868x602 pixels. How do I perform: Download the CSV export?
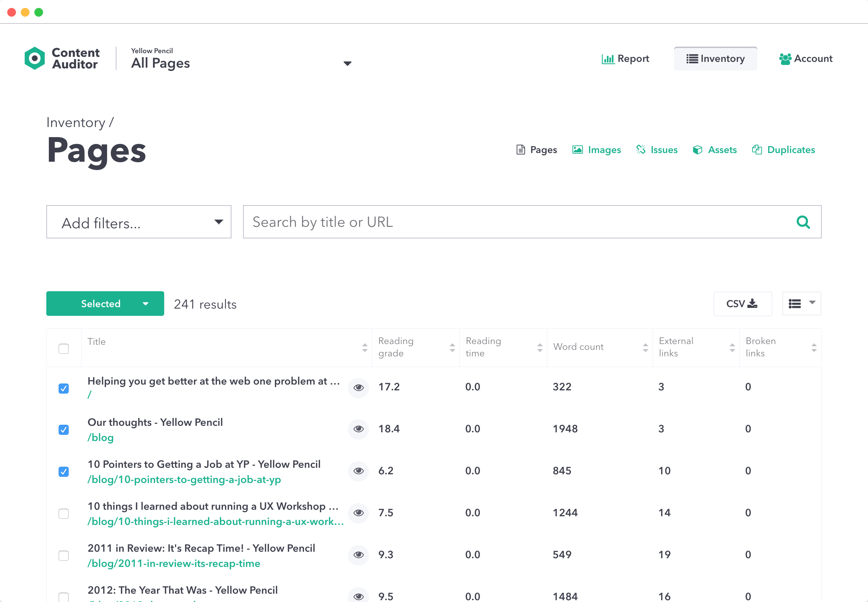(x=742, y=304)
